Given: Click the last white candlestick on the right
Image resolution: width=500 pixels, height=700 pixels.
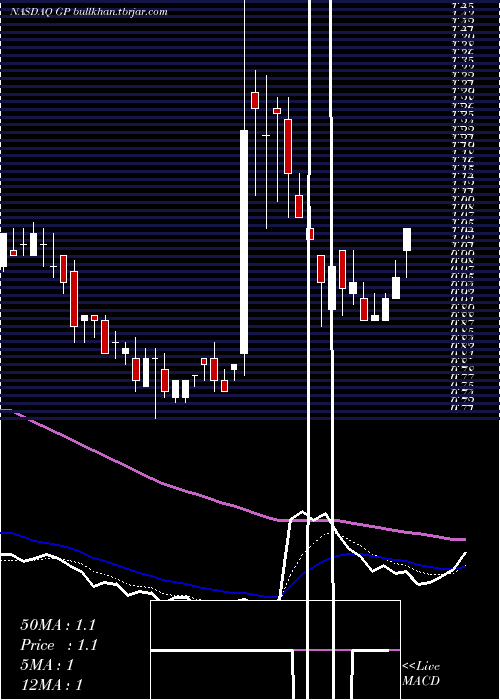Looking at the screenshot, I should click(x=407, y=239).
